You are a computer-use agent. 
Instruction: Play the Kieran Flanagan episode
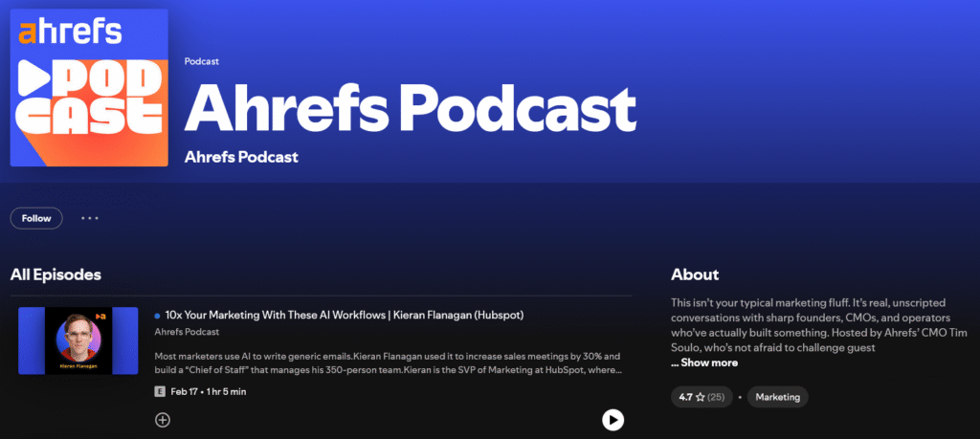[612, 419]
